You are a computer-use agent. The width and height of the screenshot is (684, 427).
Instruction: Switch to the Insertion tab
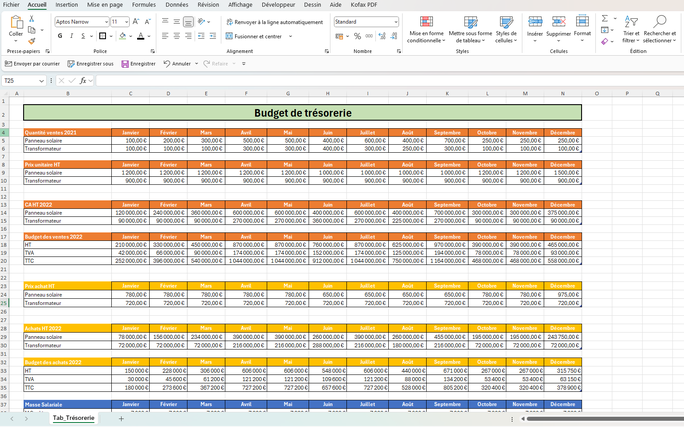(67, 5)
